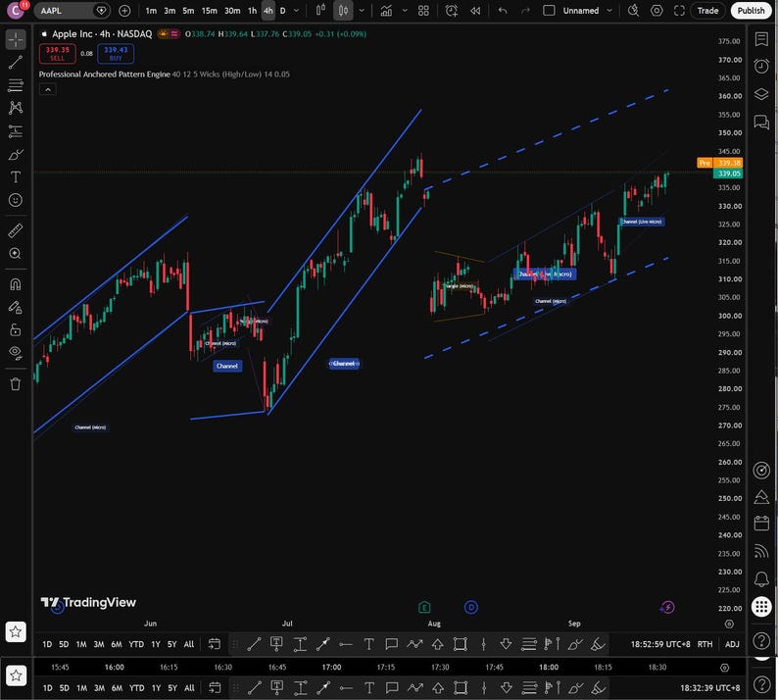Screen dimensions: 778x700
Task: Open the object tree layers panel
Action: (x=761, y=94)
